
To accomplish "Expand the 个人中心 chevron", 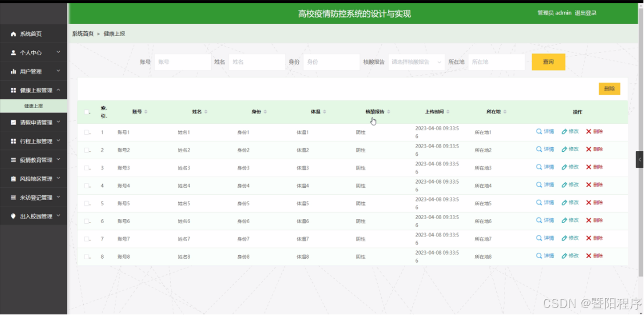I will pyautogui.click(x=58, y=52).
